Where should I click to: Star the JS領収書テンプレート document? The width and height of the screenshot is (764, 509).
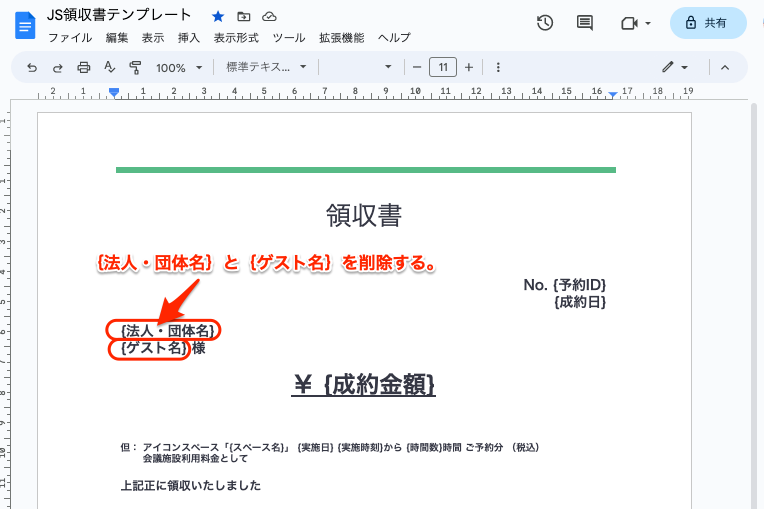218,17
